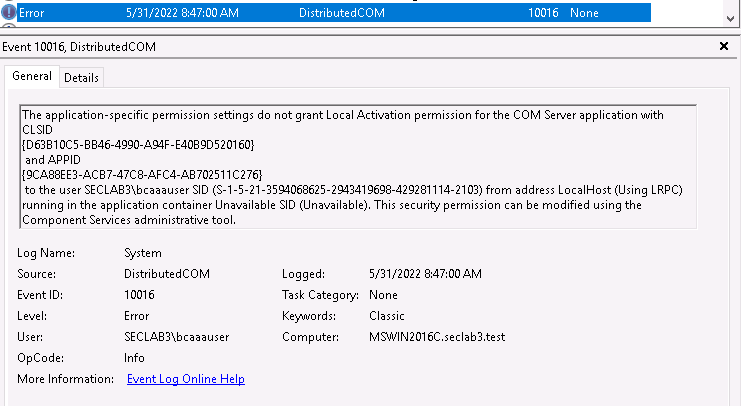Click the Source value DistributedCOM in details

[167, 274]
